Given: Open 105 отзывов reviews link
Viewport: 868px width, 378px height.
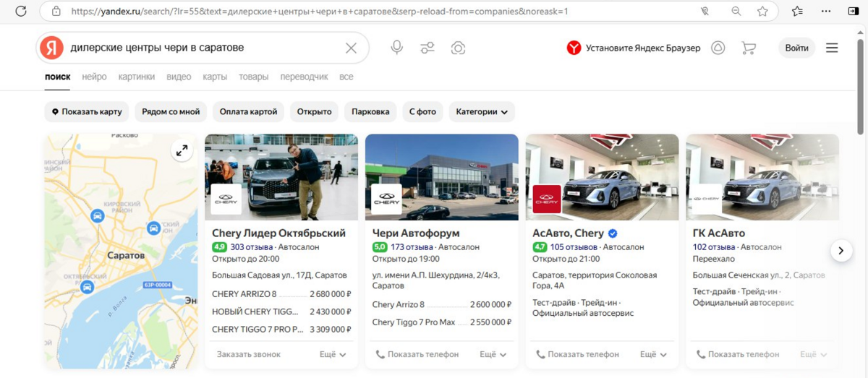Looking at the screenshot, I should (574, 247).
